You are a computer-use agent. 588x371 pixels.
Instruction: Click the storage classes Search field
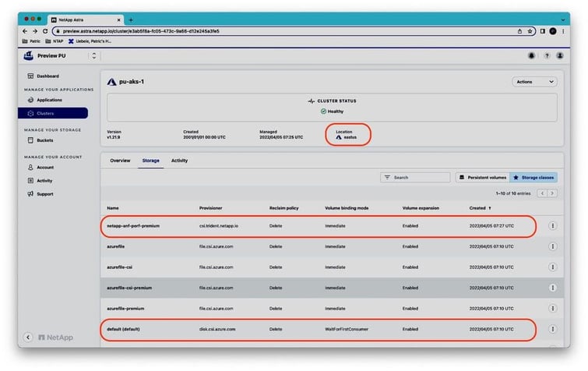tap(414, 178)
